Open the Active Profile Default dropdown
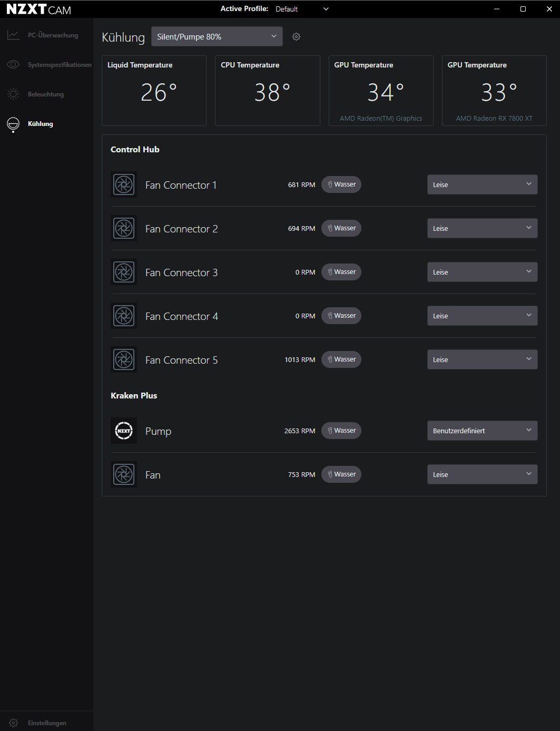 click(302, 9)
